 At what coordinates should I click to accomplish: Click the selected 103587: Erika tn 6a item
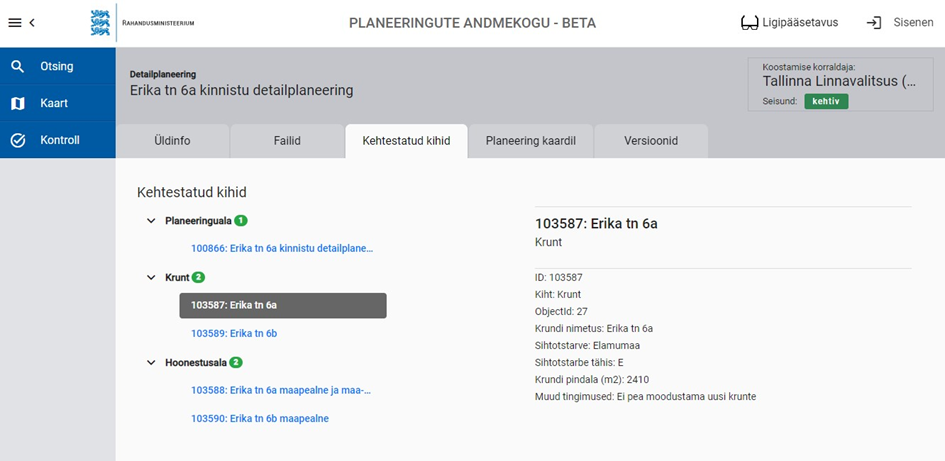click(x=282, y=305)
